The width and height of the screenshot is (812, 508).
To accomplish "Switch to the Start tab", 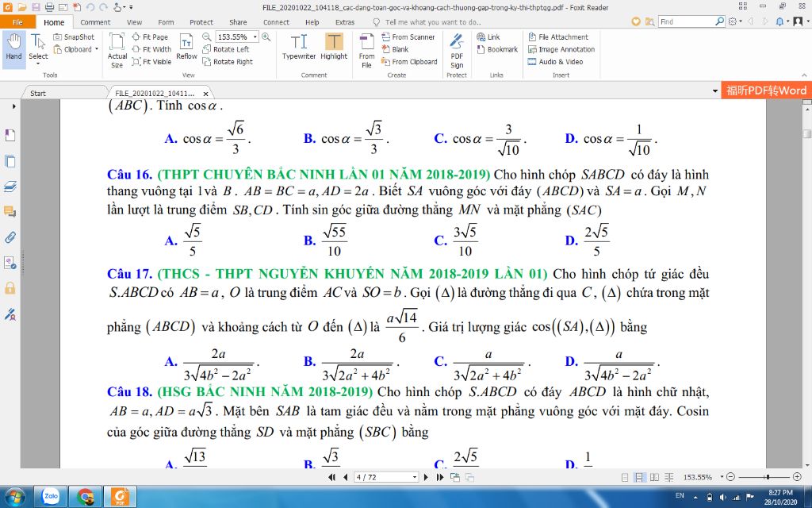I will tap(38, 94).
